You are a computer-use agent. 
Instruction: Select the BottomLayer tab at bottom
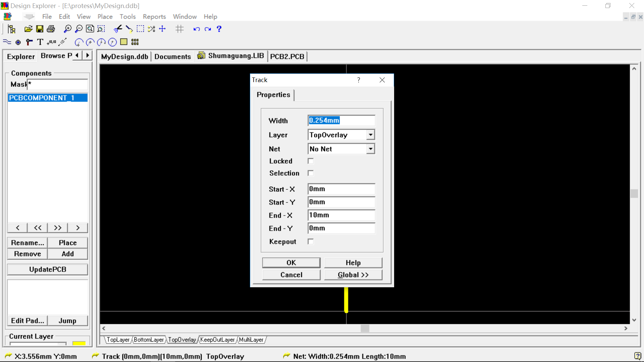click(149, 340)
